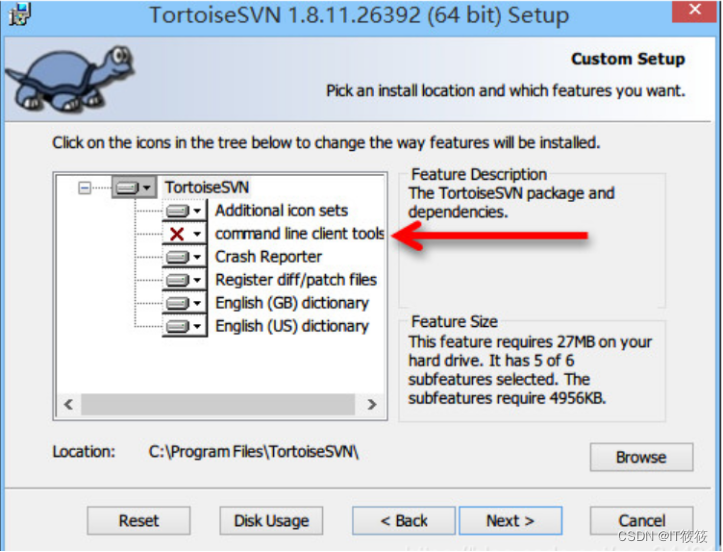Open the red X dropdown for command line client tools
Image resolution: width=723 pixels, height=552 pixels.
[184, 234]
